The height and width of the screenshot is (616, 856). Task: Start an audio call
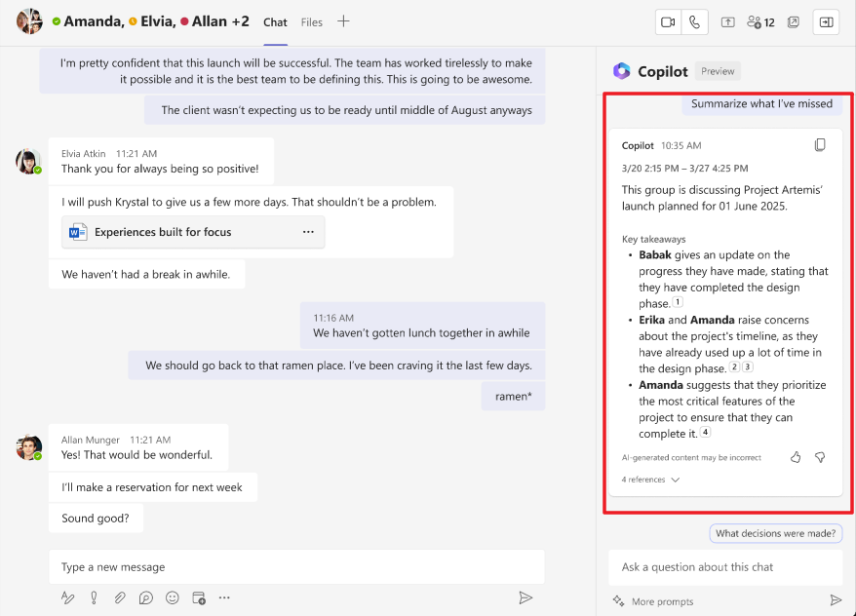(x=694, y=22)
